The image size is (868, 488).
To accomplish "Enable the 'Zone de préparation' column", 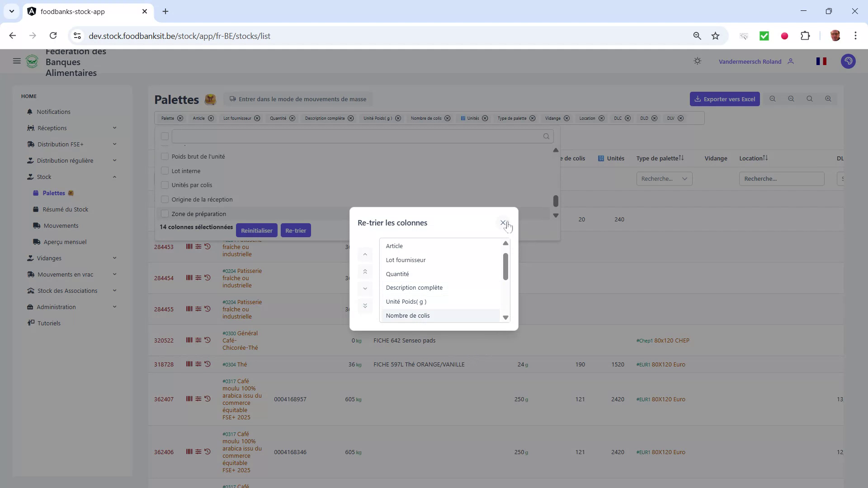I will (165, 213).
